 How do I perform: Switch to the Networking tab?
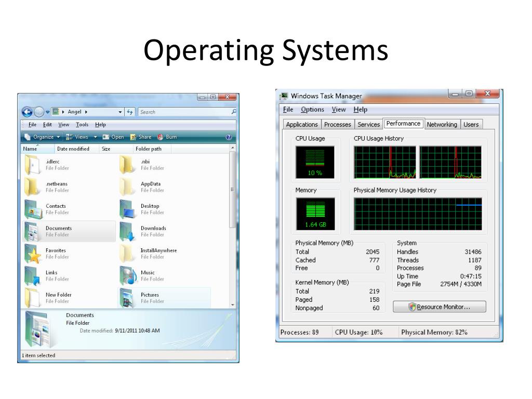point(442,125)
